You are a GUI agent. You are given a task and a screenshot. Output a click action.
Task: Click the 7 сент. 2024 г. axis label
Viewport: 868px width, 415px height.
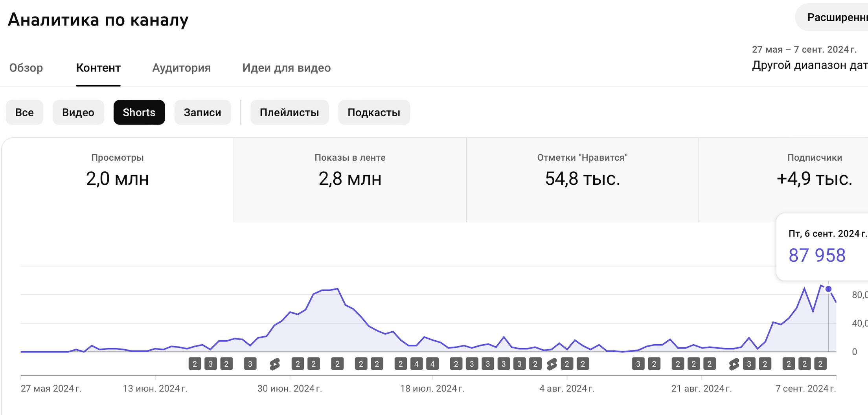coord(805,389)
